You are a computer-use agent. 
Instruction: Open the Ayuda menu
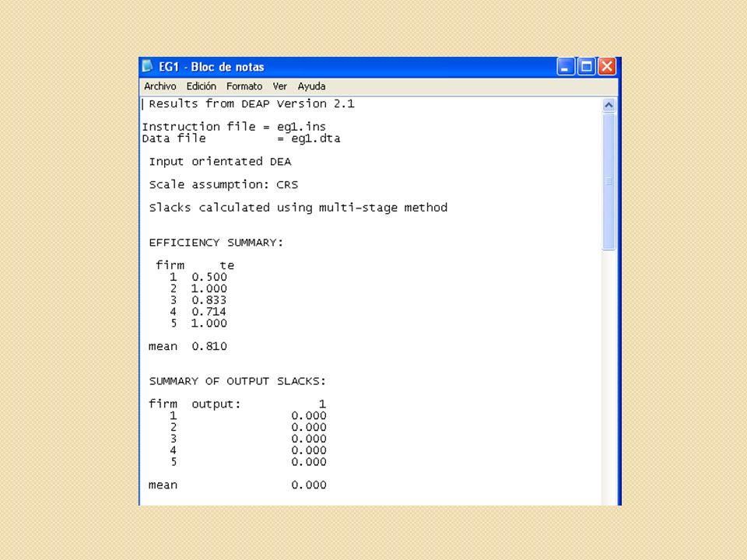(311, 86)
